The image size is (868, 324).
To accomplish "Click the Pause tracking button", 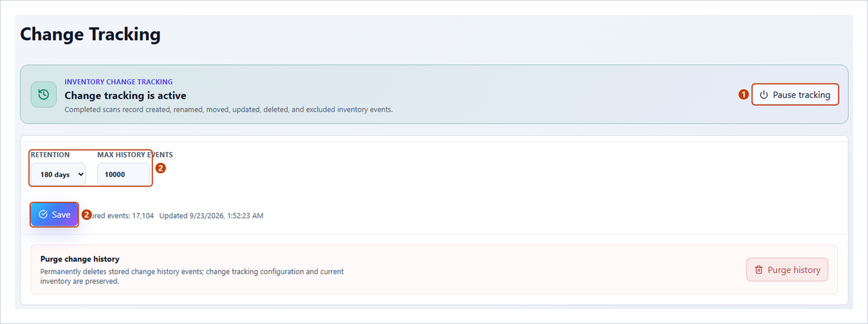I will coord(795,95).
